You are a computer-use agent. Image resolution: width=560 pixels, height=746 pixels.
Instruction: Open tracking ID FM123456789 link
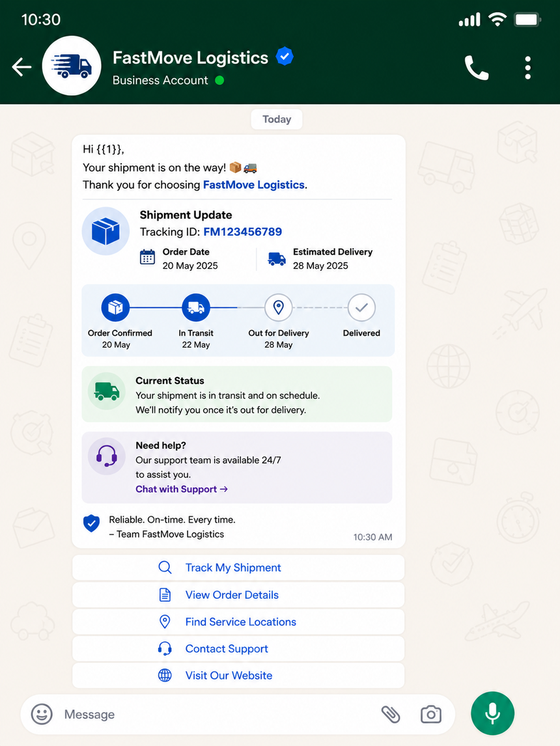coord(243,232)
